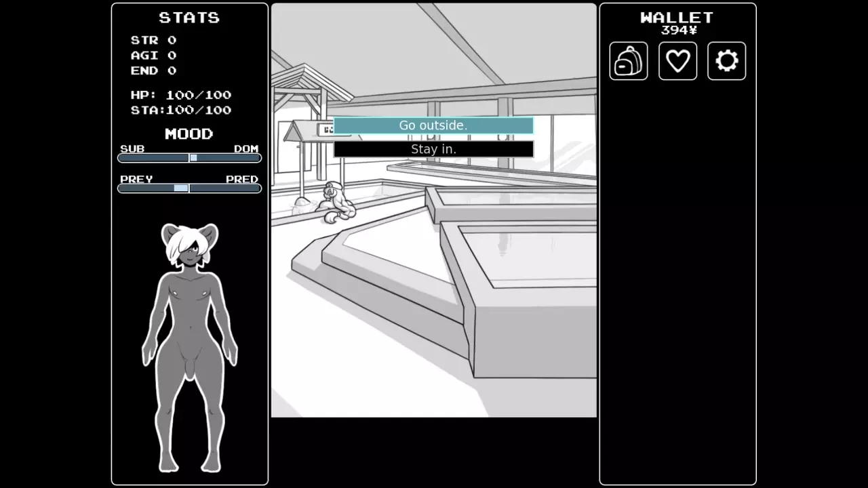Open settings via the gear icon
868x488 pixels.
pos(726,61)
